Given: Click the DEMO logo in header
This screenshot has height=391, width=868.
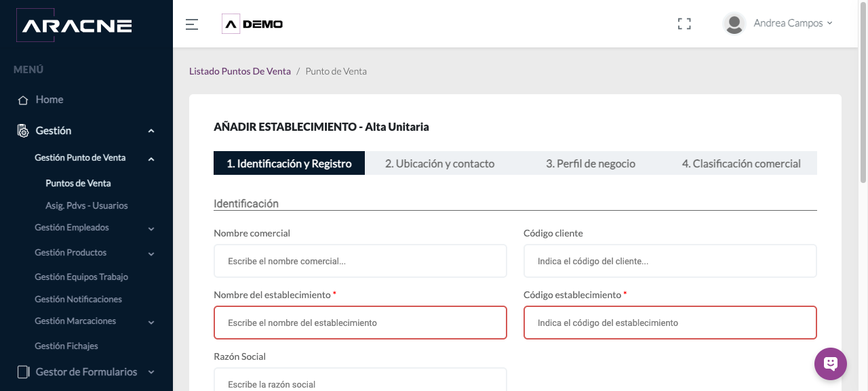Looking at the screenshot, I should pyautogui.click(x=252, y=24).
